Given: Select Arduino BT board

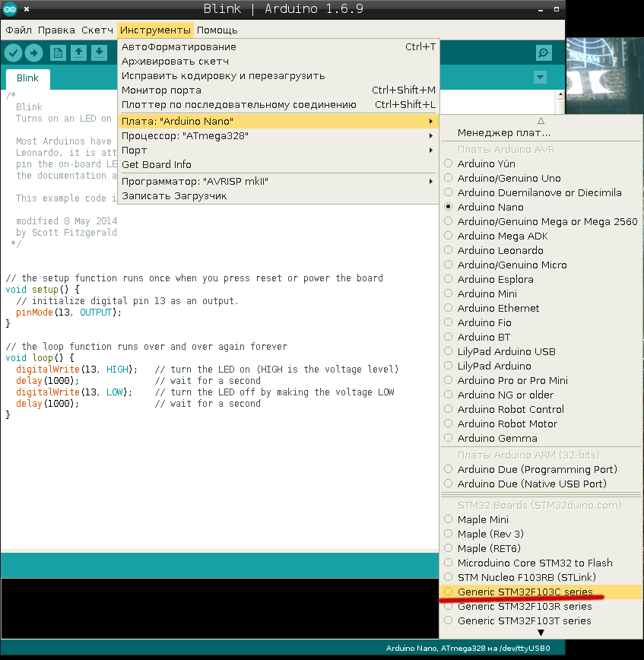Looking at the screenshot, I should 541,337.
